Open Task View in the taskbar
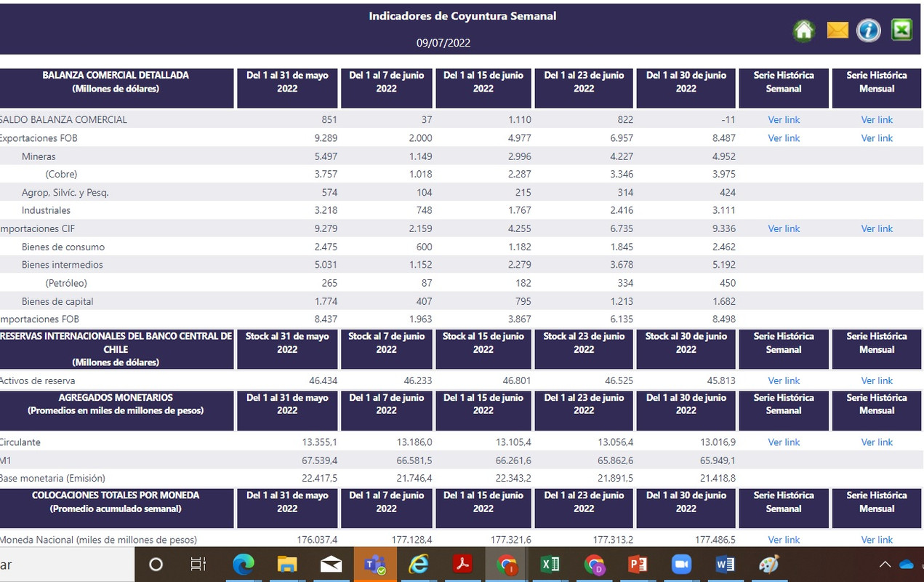Screen dimensions: 924x582 click(198, 565)
